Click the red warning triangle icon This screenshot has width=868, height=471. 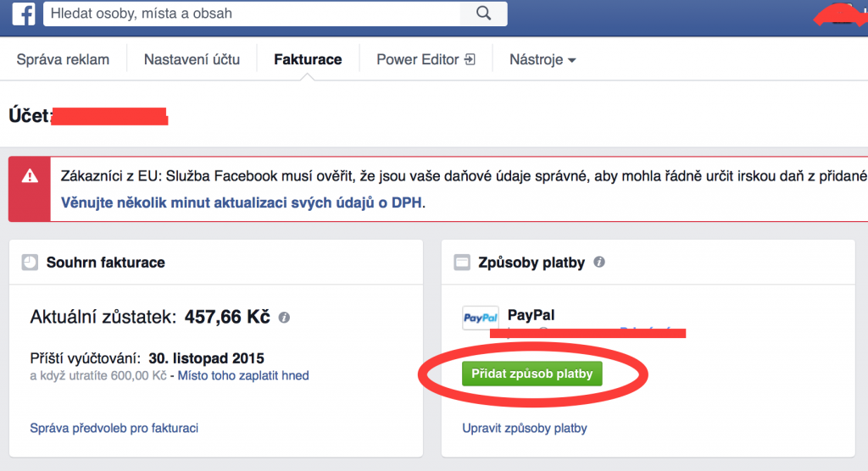click(30, 176)
